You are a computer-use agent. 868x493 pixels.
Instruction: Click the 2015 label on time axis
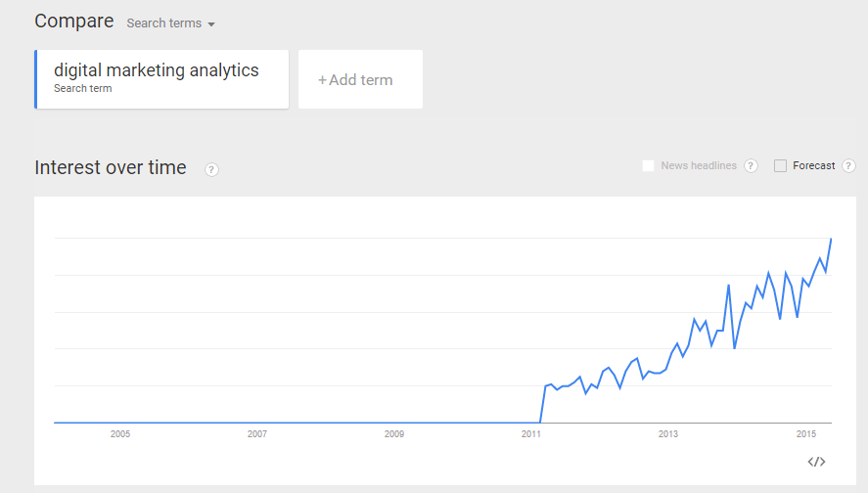click(x=806, y=433)
